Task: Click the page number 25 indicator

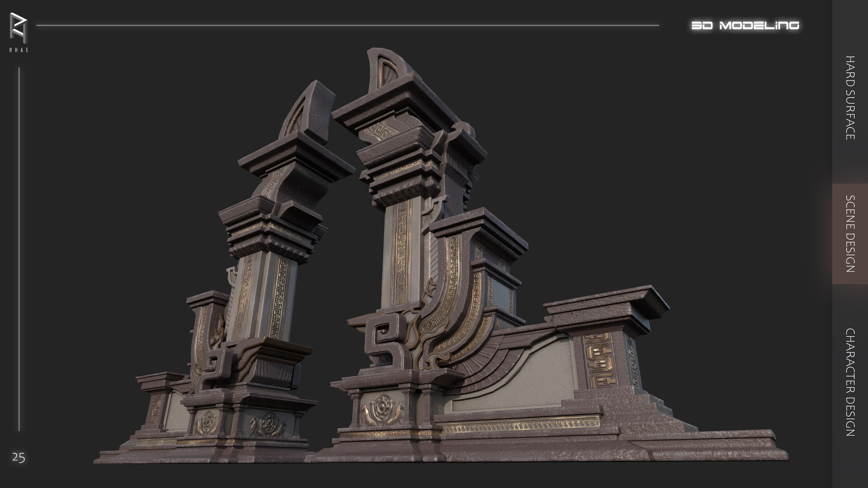Action: tap(19, 458)
